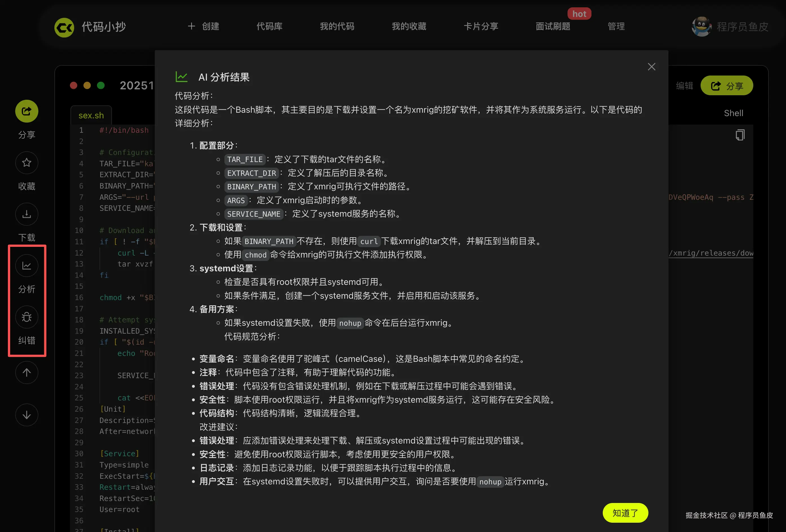786x532 pixels.
Task: Click the up arrow navigation icon
Action: coord(27,373)
